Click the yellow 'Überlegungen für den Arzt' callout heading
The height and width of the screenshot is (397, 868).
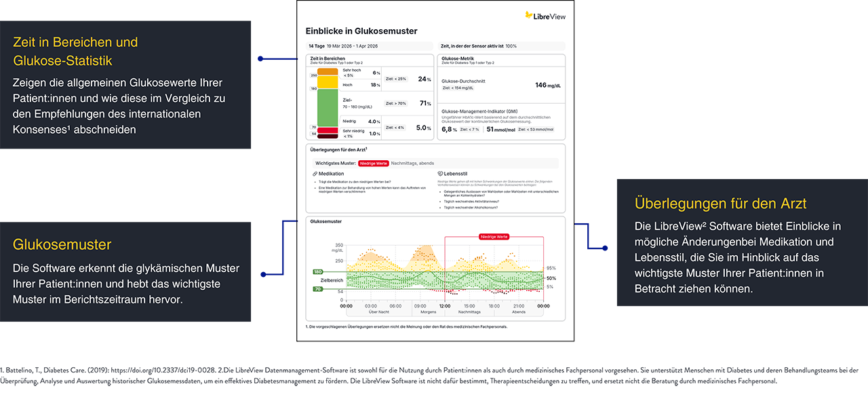click(x=720, y=203)
